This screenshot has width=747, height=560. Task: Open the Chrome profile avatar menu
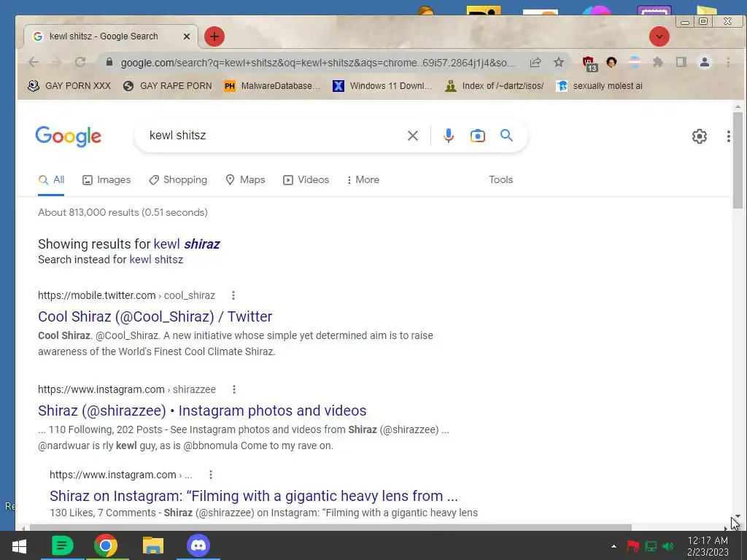(705, 62)
